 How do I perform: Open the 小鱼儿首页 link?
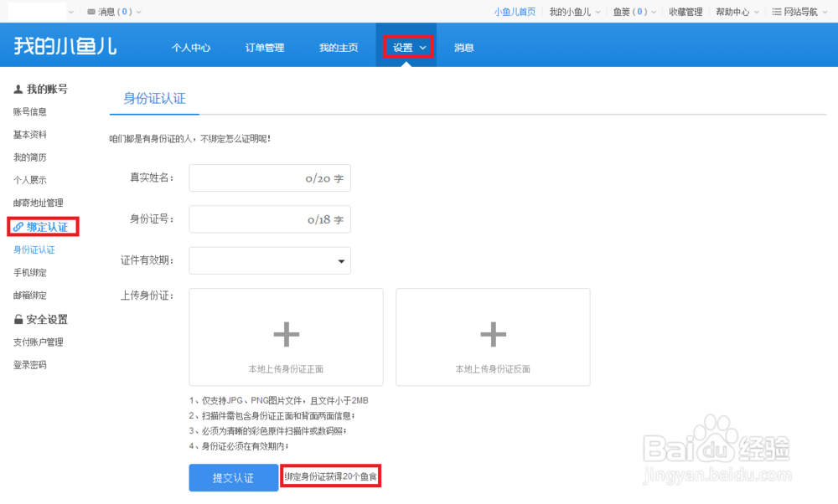(x=515, y=12)
